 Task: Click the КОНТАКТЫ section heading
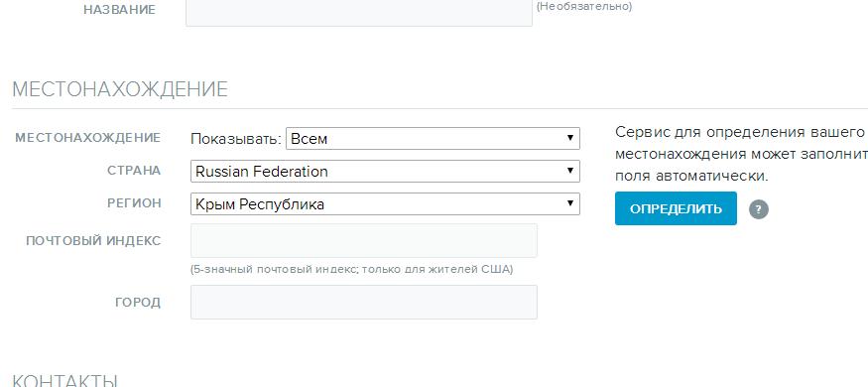click(x=64, y=380)
